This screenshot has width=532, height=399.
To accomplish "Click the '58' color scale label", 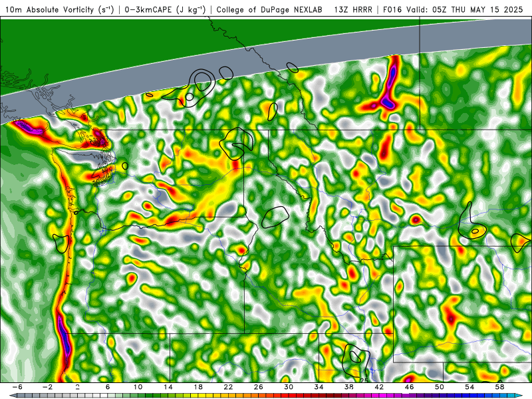I will click(500, 387).
